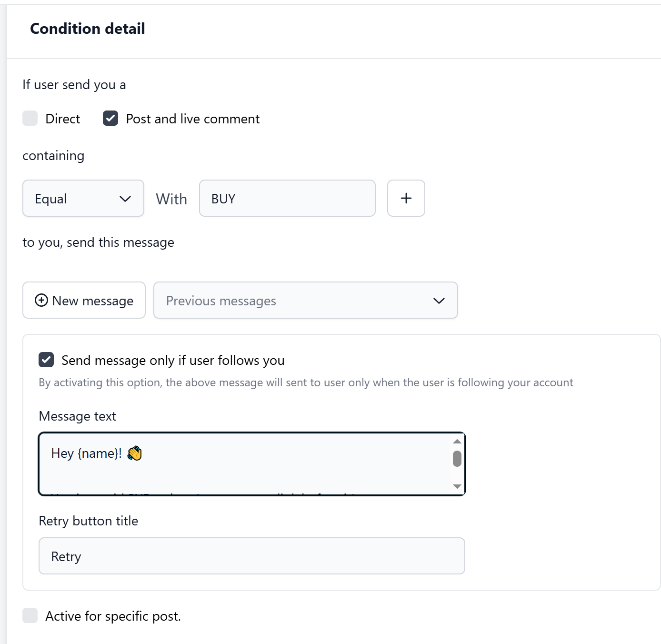
Task: Click message textarea scroll down arrow
Action: coord(457,486)
